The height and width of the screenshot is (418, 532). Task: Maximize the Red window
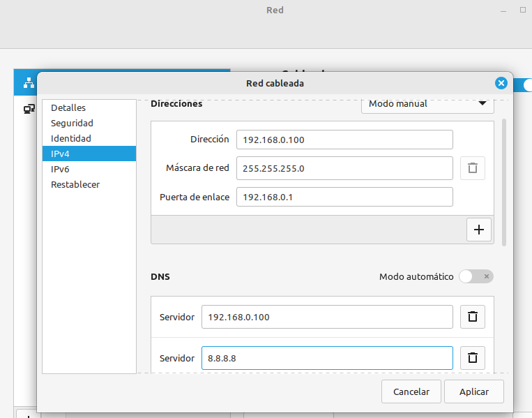pyautogui.click(x=523, y=10)
